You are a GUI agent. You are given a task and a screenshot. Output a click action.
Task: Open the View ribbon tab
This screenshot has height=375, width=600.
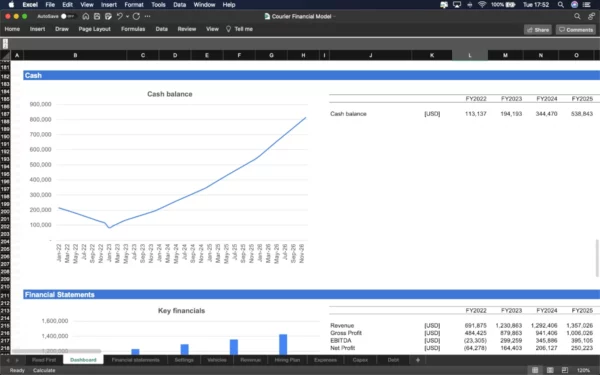[212, 29]
